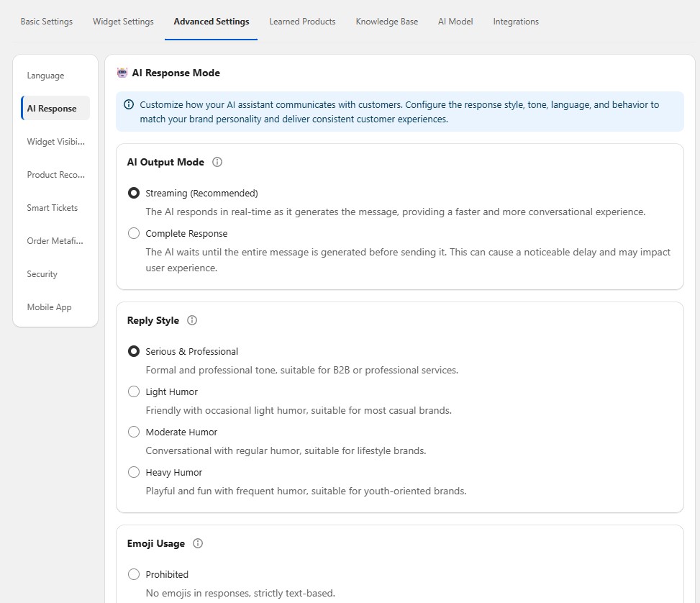
Task: Select Moderate Humor reply style
Action: point(134,432)
